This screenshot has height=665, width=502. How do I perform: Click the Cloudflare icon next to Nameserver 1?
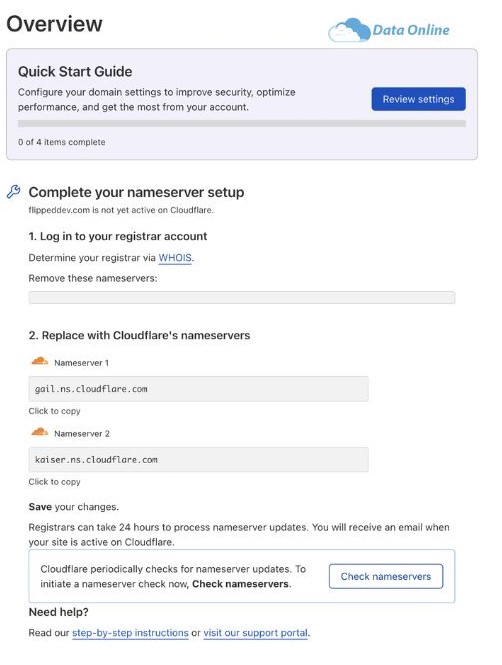coord(39,361)
